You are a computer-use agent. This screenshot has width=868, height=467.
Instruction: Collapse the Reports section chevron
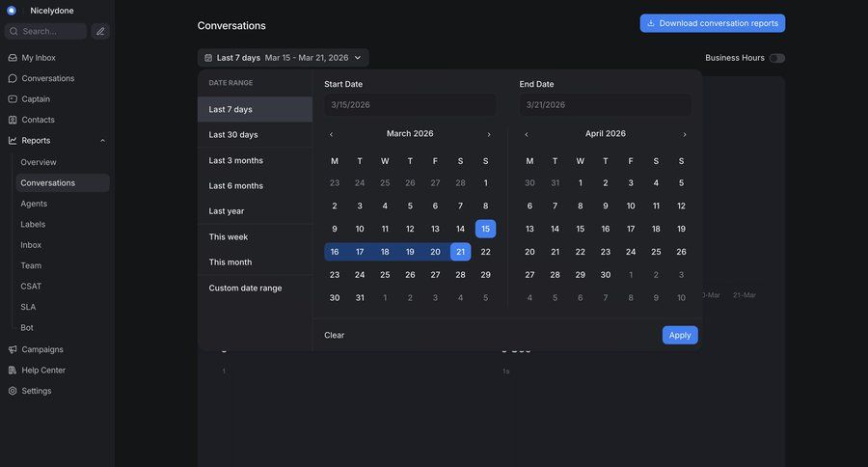102,141
